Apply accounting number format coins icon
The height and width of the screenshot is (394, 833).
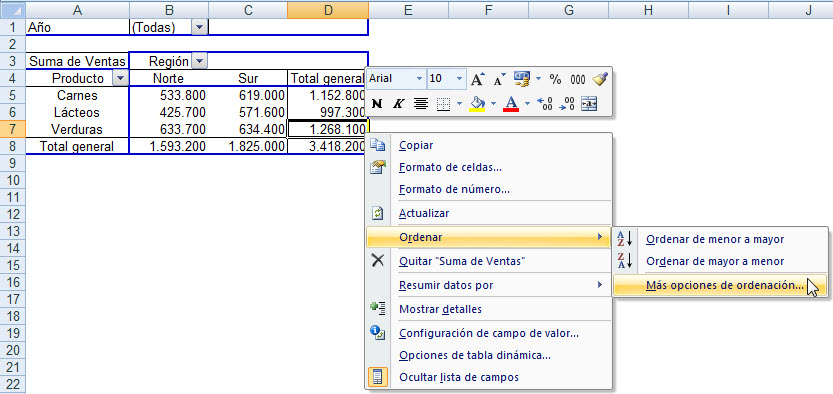(522, 80)
